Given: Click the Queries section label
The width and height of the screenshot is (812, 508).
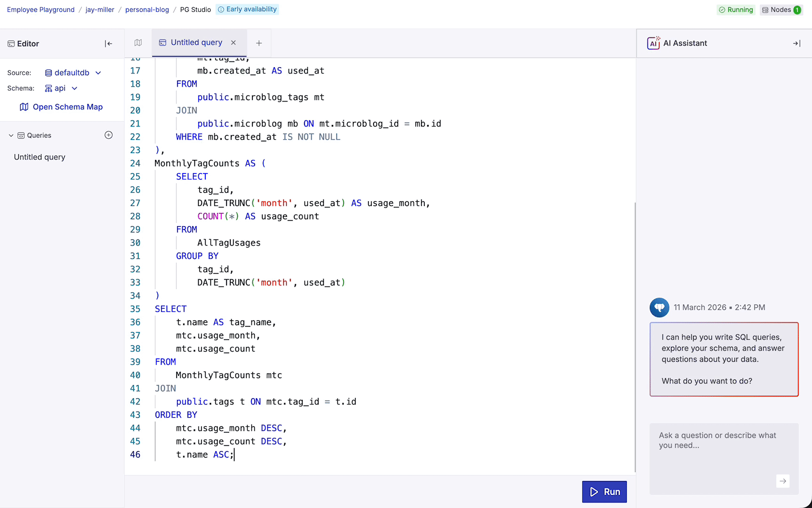Looking at the screenshot, I should point(39,135).
